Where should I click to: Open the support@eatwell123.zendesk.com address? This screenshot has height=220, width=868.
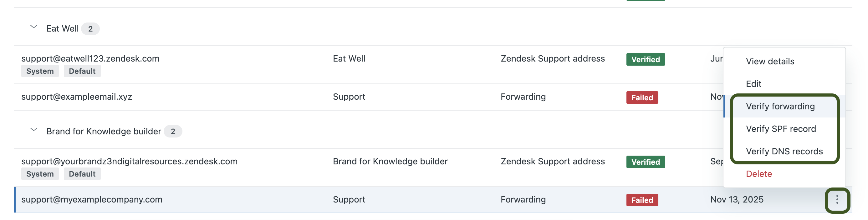click(90, 58)
